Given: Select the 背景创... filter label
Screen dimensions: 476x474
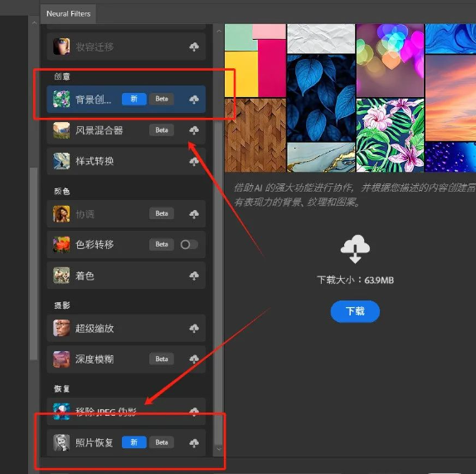Looking at the screenshot, I should click(x=93, y=100).
